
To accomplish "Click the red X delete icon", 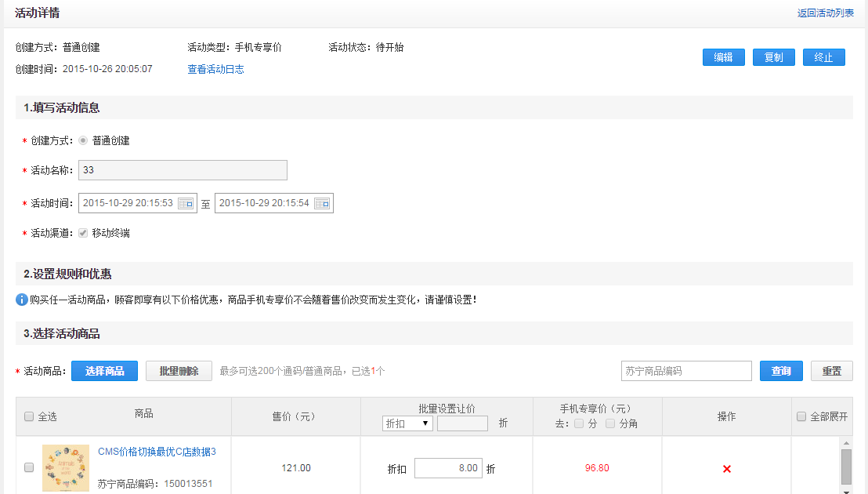I will 727,469.
